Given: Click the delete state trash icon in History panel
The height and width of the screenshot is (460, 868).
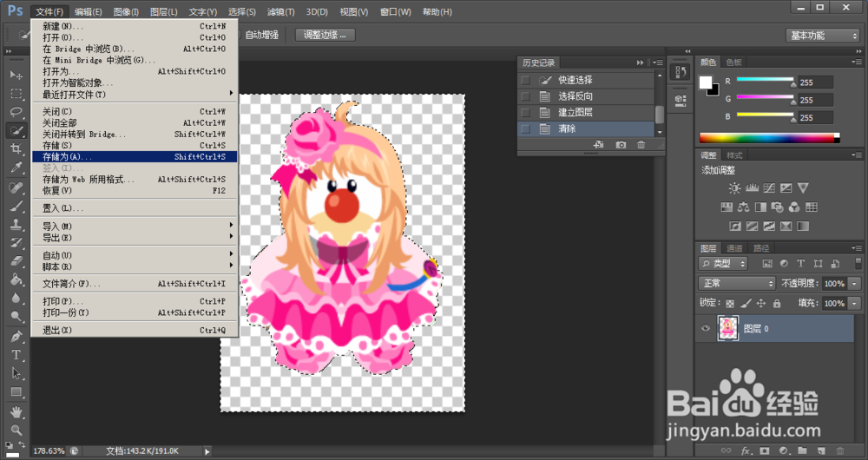Looking at the screenshot, I should pyautogui.click(x=641, y=144).
